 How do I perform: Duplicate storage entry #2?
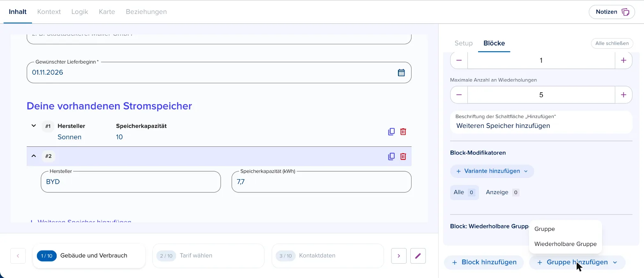[391, 156]
